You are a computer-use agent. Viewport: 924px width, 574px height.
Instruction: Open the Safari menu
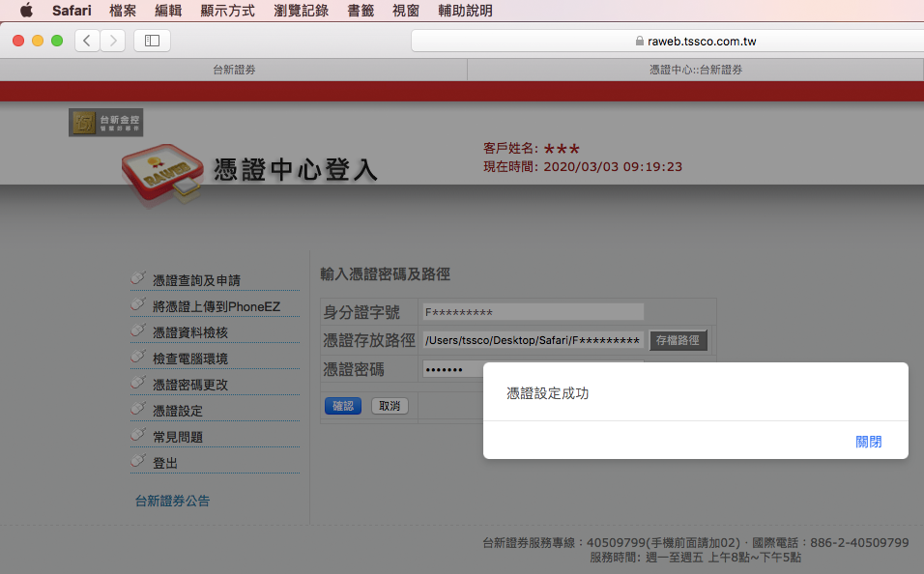(x=72, y=11)
